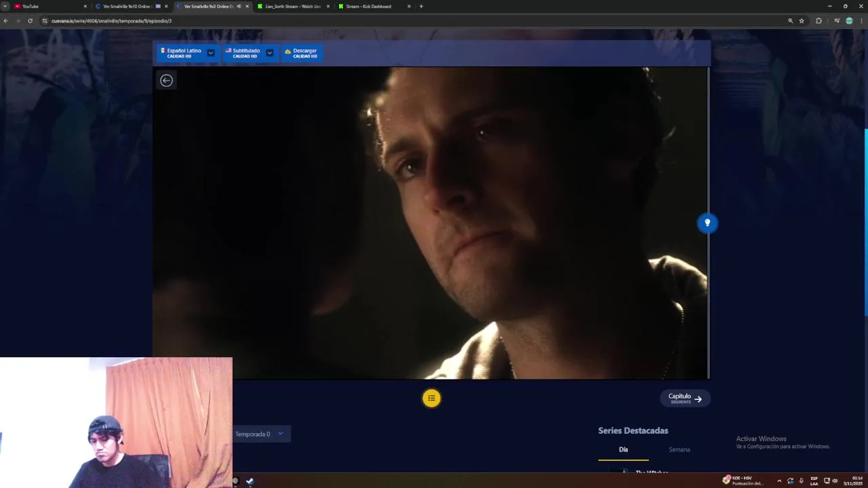Viewport: 868px width, 488px height.
Task: Open the Temporada 0 season dropdown
Action: pyautogui.click(x=262, y=434)
